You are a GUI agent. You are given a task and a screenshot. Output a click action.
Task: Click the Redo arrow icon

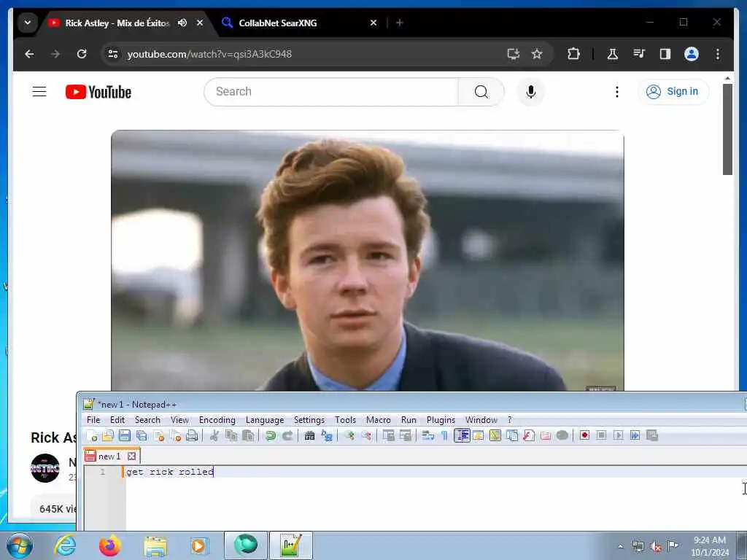[x=287, y=436]
